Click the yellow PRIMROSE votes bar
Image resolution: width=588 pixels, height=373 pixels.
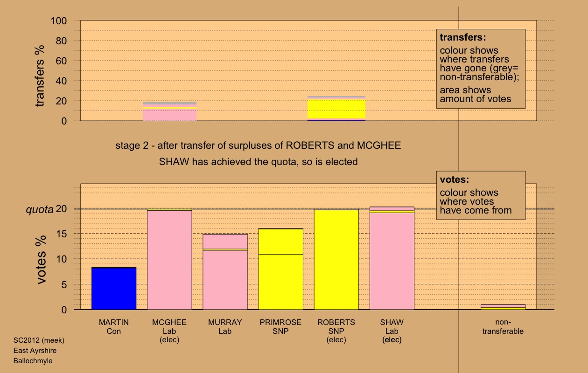coord(281,269)
